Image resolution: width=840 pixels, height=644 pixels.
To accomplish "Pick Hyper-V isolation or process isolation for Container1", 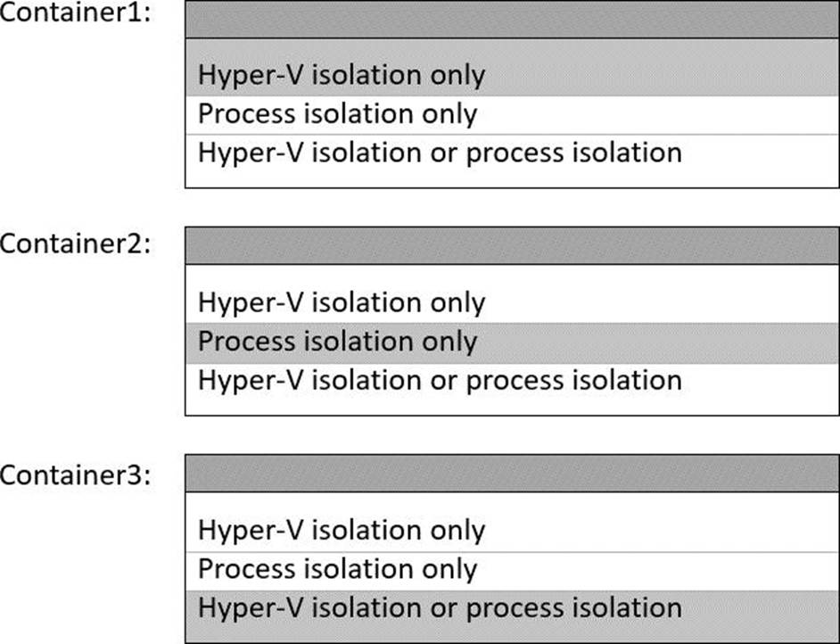I will point(512,153).
